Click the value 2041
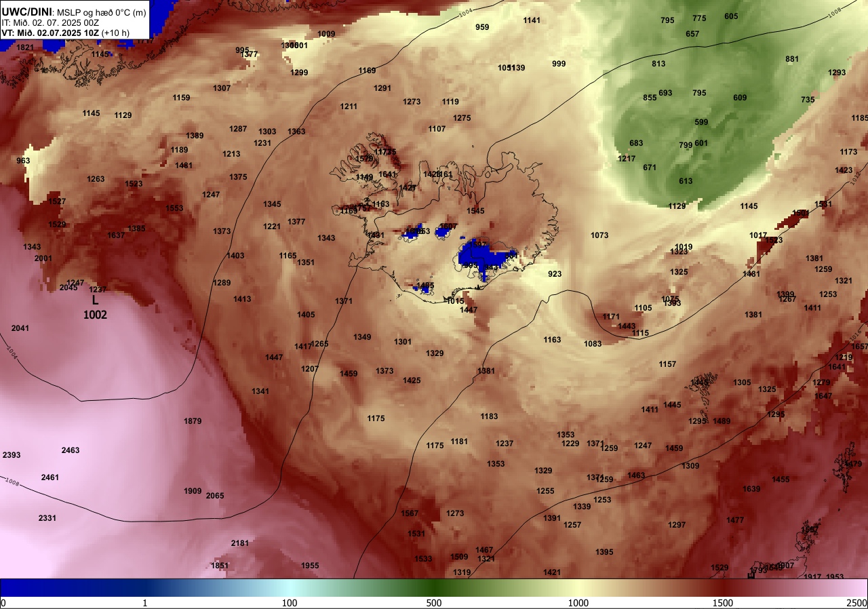 point(20,328)
